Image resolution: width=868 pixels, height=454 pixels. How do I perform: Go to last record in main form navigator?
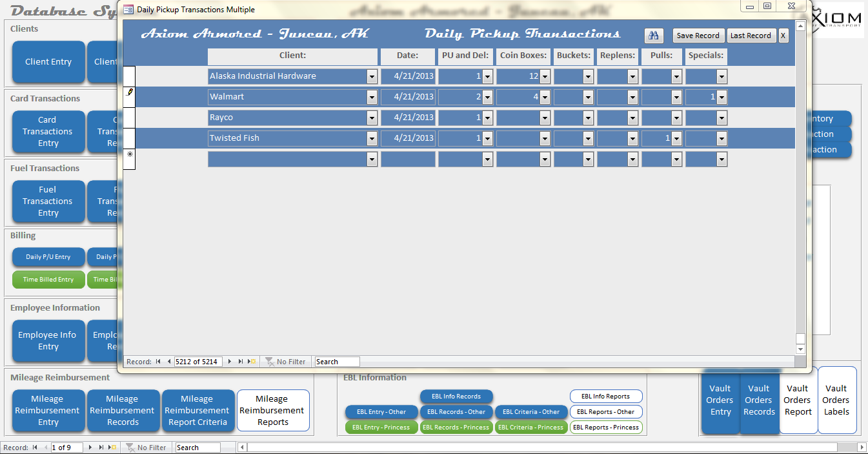[x=101, y=448]
